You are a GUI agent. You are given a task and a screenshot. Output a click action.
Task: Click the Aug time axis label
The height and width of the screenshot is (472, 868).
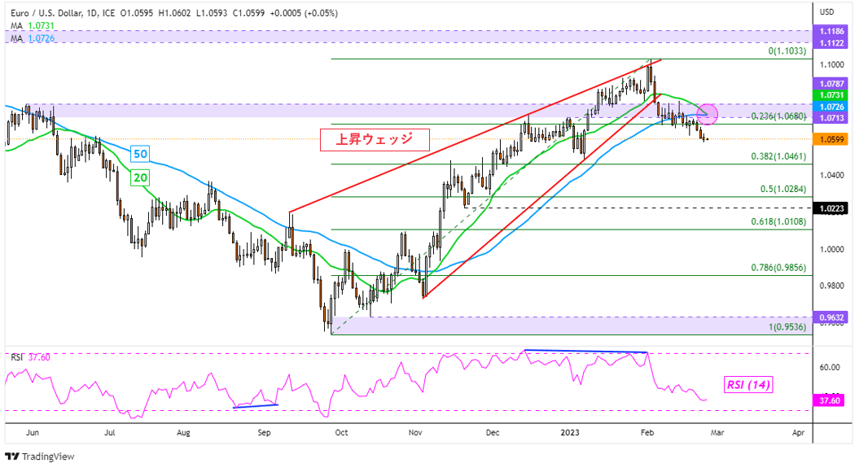coord(183,433)
